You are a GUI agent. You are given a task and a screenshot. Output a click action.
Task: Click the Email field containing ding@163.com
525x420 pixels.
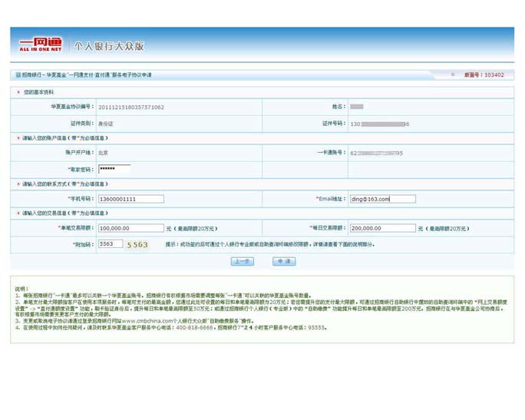coord(383,199)
